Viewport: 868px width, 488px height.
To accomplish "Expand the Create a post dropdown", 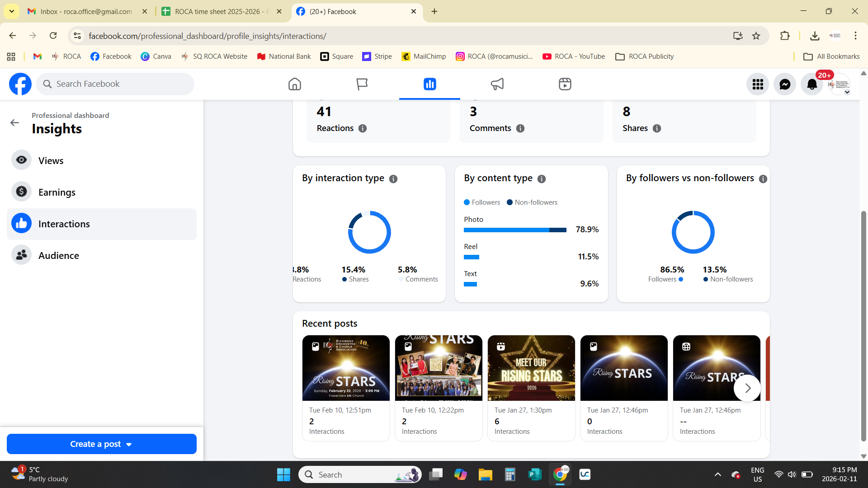I will [129, 444].
